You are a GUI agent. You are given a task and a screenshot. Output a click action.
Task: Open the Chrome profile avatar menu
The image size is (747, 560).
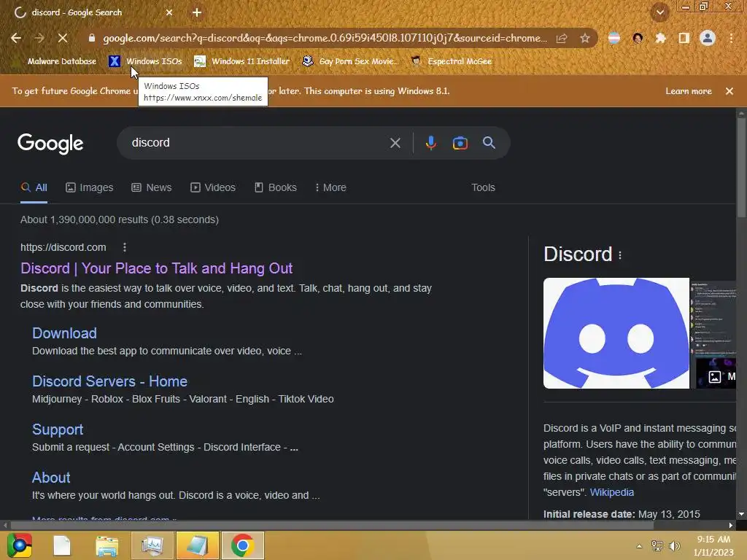coord(708,38)
